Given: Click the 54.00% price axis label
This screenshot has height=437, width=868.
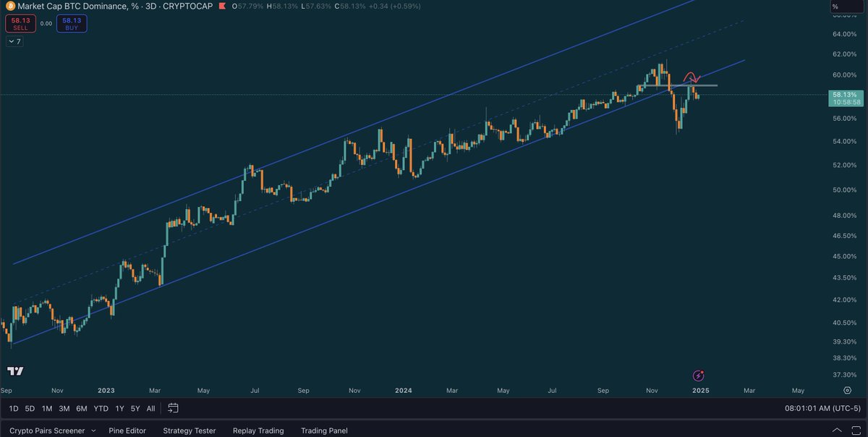Looking at the screenshot, I should [844, 141].
